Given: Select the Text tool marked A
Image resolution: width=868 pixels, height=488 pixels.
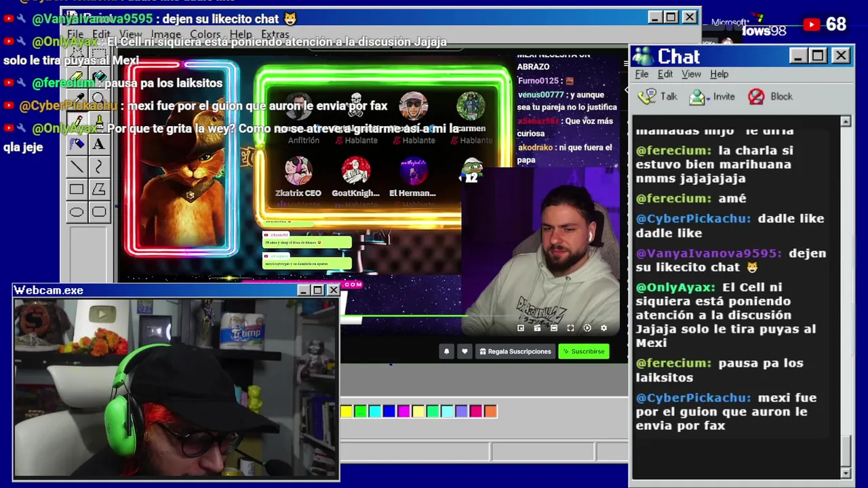Looking at the screenshot, I should pyautogui.click(x=99, y=144).
